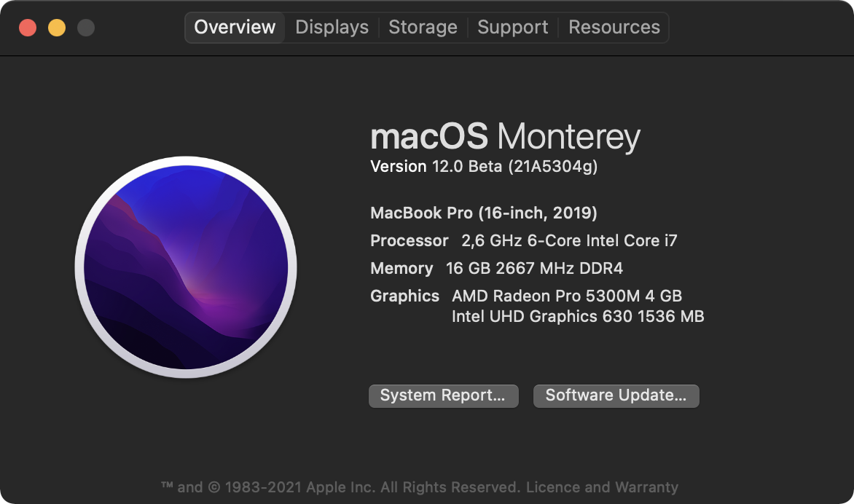This screenshot has width=854, height=504.
Task: Go to the Support tab
Action: (x=512, y=28)
